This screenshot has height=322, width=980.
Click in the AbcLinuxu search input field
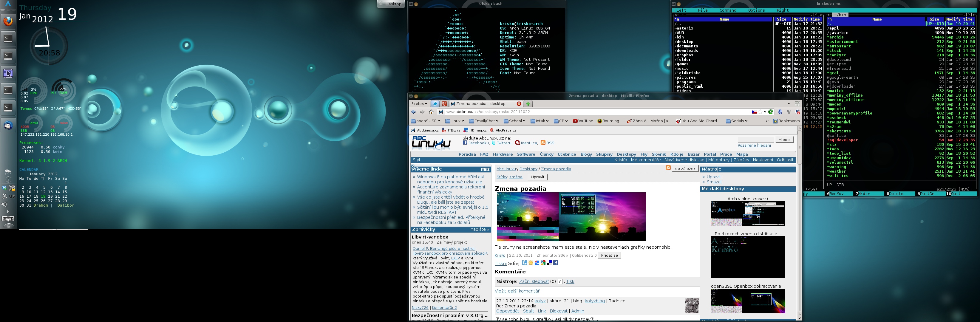point(755,140)
